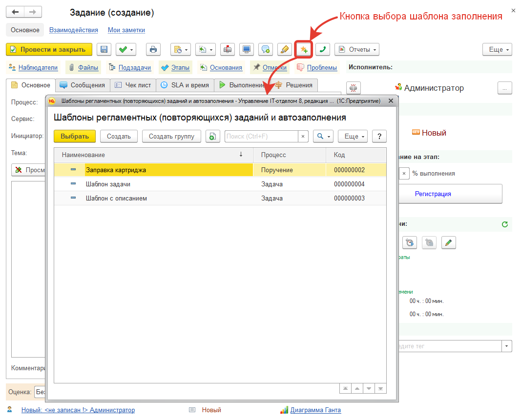The image size is (521, 420).
Task: Click the Процесс column header
Action: 290,155
